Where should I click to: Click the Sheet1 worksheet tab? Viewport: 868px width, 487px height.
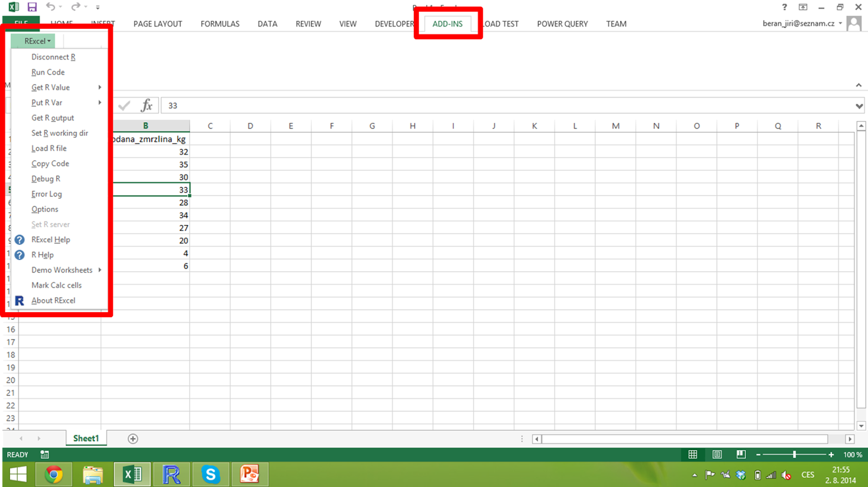86,438
